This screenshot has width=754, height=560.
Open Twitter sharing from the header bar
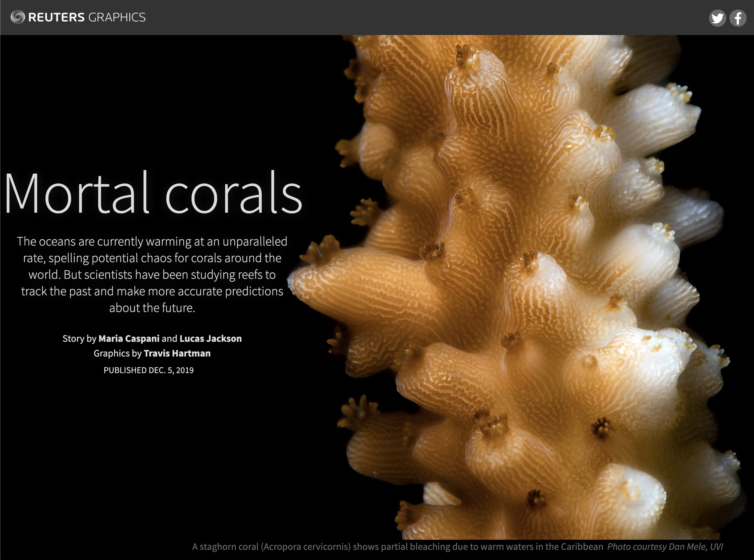pos(718,18)
